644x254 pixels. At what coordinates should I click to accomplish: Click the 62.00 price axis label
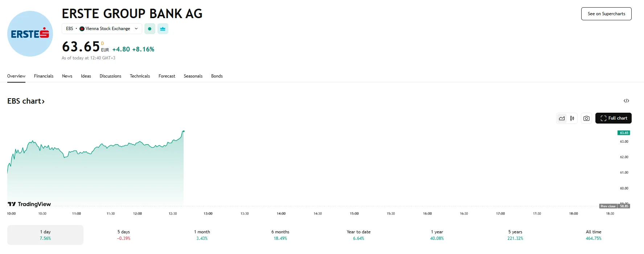pyautogui.click(x=624, y=157)
